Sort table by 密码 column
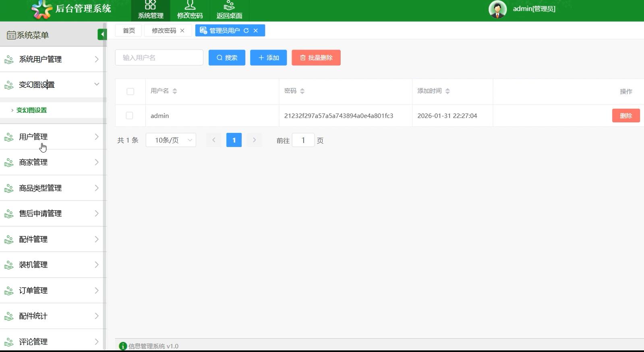Screen dimensions: 644x352 click(302, 91)
